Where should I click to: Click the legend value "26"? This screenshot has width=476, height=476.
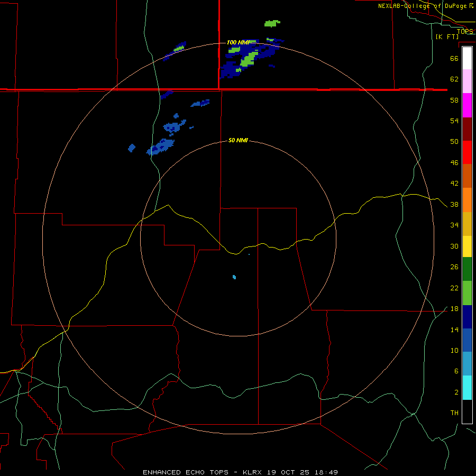[x=454, y=267]
